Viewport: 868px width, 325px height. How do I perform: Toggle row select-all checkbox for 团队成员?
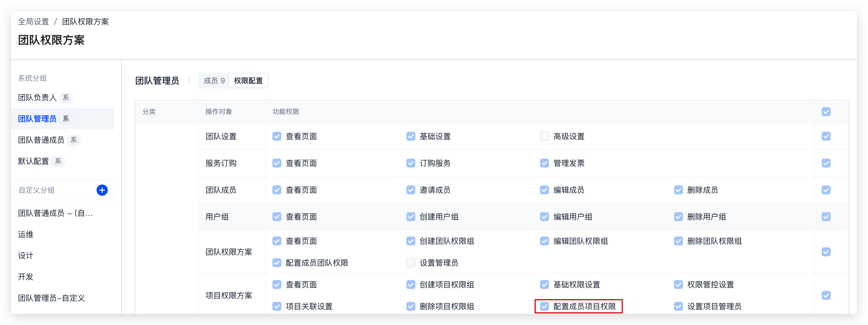coord(826,190)
